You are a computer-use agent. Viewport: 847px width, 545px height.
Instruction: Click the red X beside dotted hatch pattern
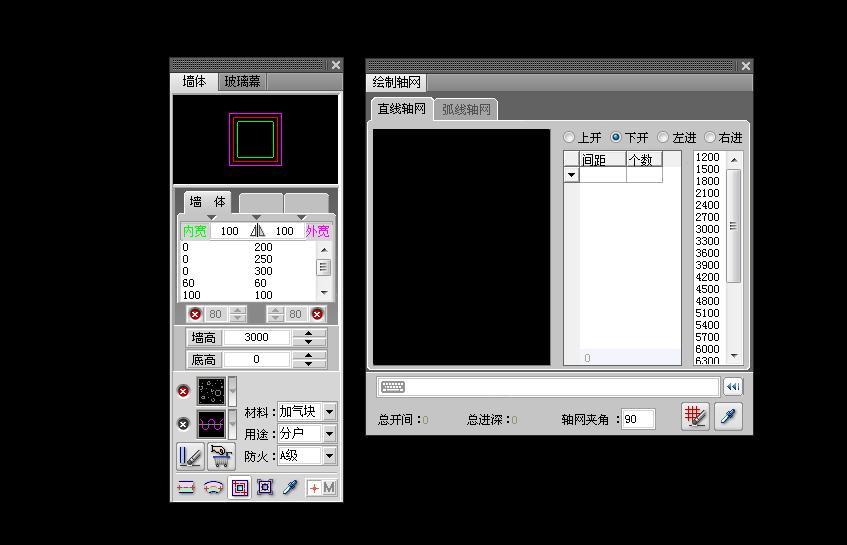[x=183, y=391]
